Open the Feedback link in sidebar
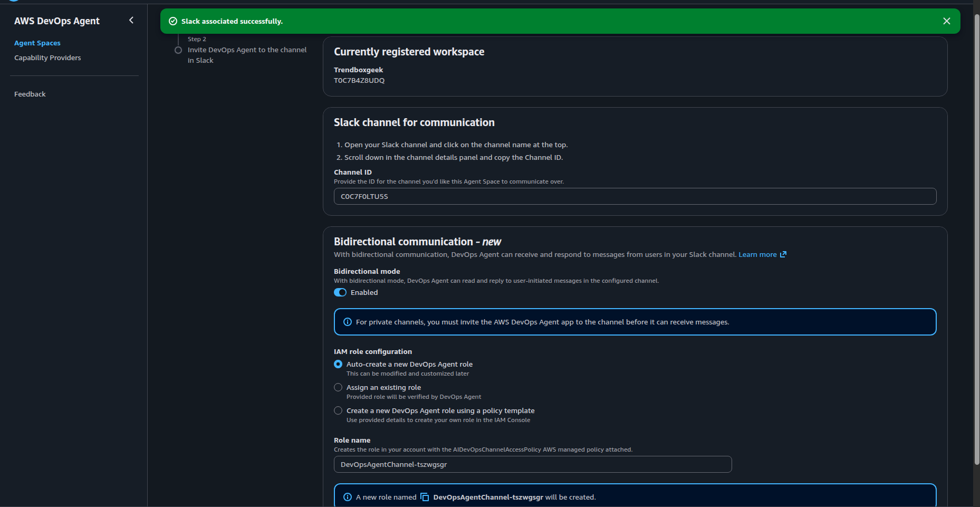The width and height of the screenshot is (980, 507). pos(30,94)
